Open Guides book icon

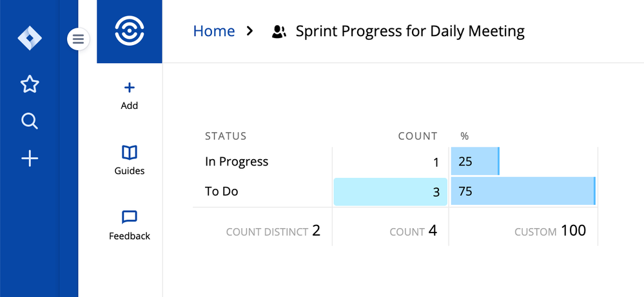(x=130, y=153)
